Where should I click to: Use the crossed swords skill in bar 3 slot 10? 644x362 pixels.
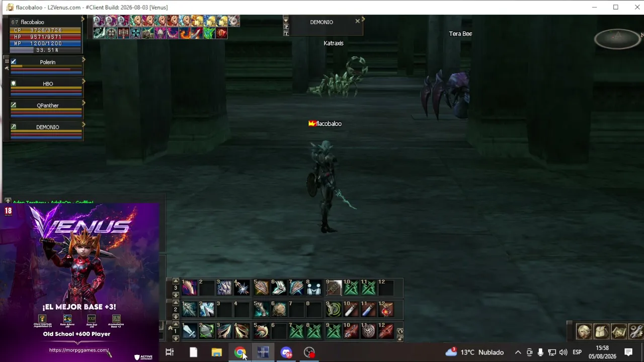(x=351, y=288)
